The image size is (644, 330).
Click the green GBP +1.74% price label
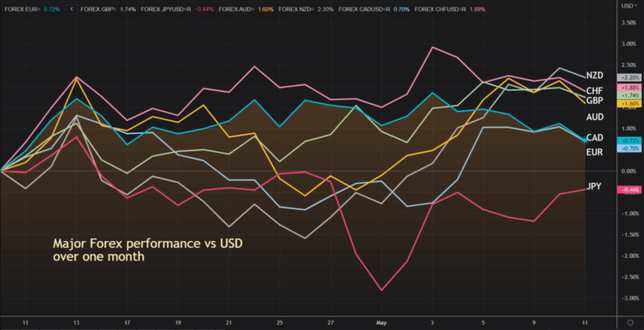[629, 96]
